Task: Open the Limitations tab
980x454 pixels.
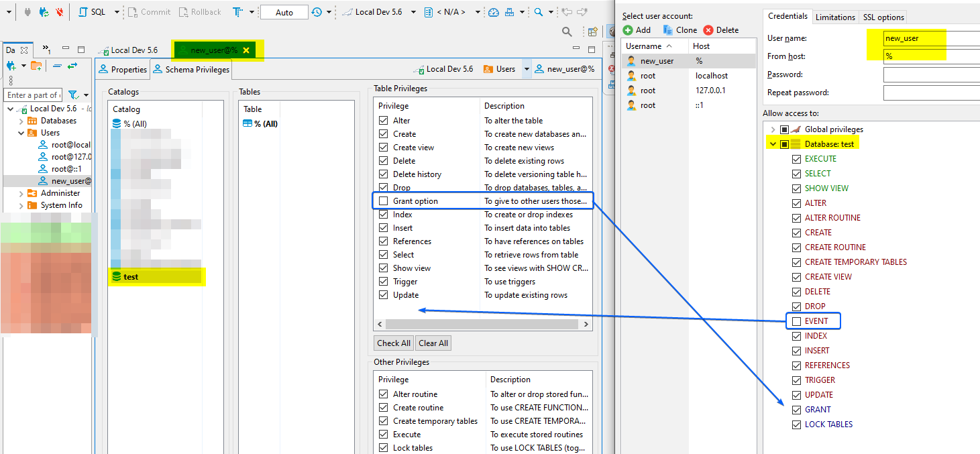Action: click(835, 17)
